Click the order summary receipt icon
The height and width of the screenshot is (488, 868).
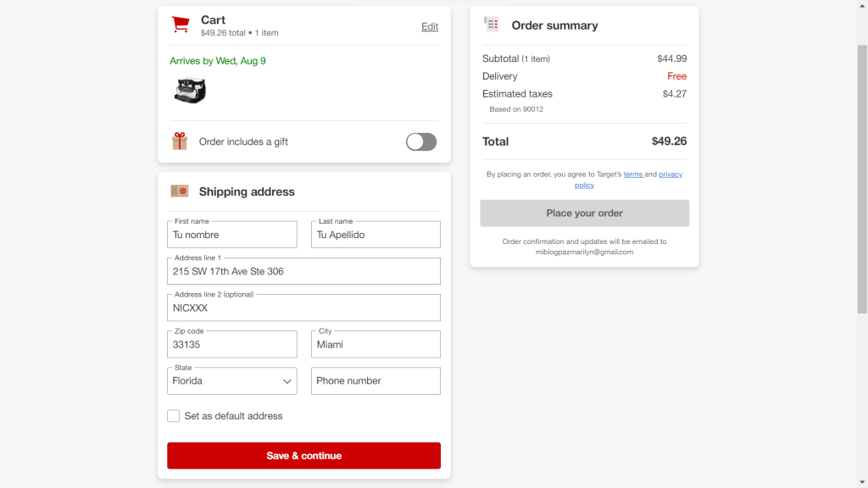coord(491,25)
